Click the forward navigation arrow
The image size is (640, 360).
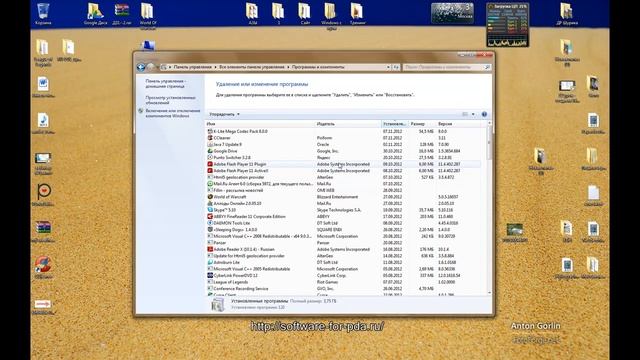click(x=151, y=67)
